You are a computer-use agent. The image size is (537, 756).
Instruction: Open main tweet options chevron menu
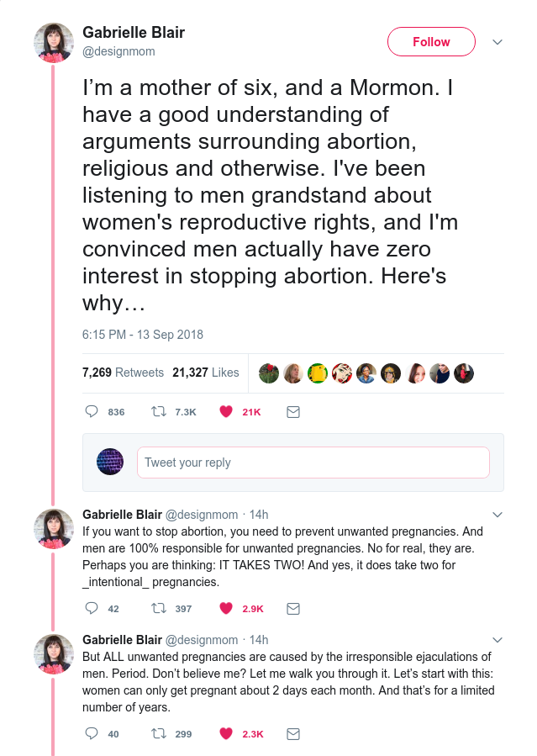(497, 42)
